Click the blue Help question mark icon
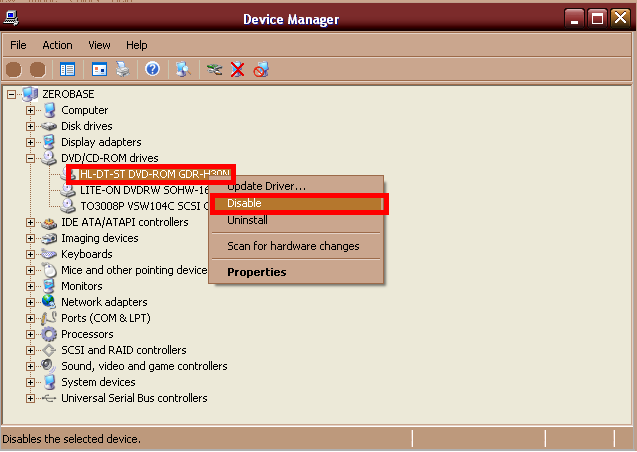 click(x=152, y=69)
